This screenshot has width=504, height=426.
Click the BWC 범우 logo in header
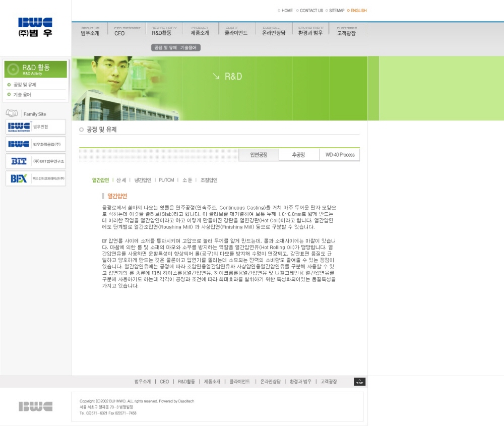(35, 27)
